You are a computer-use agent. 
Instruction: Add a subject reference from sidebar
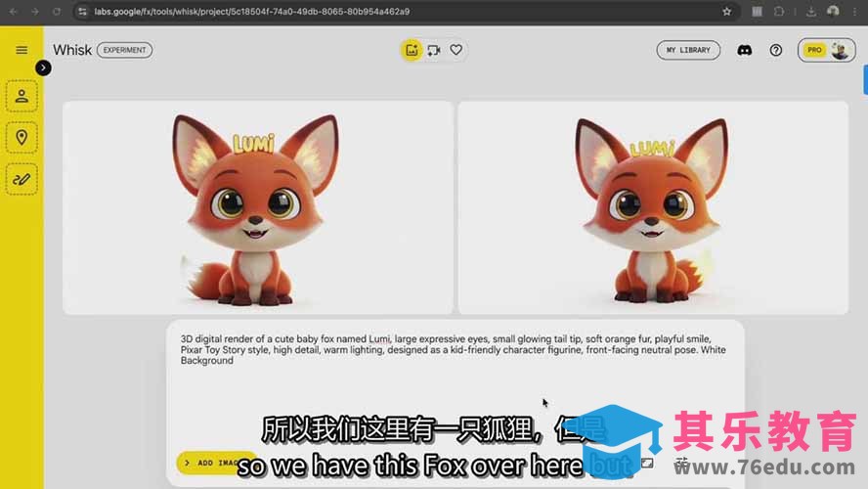[22, 96]
